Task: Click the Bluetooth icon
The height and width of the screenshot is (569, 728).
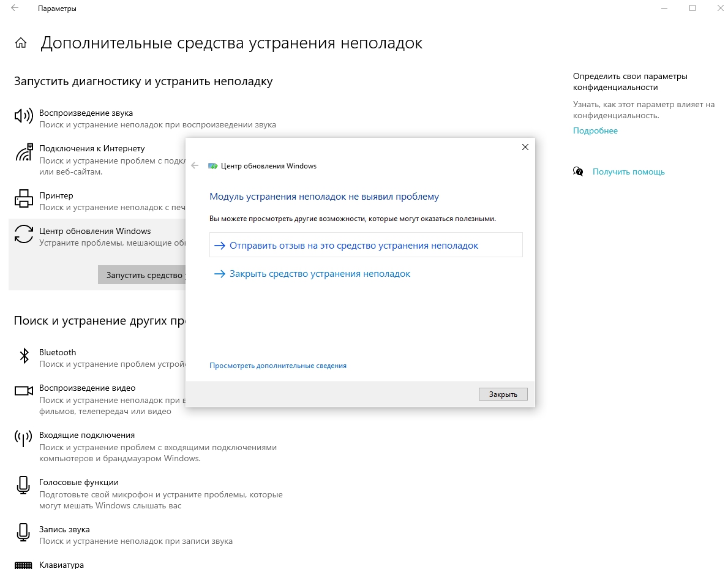Action: 24,356
